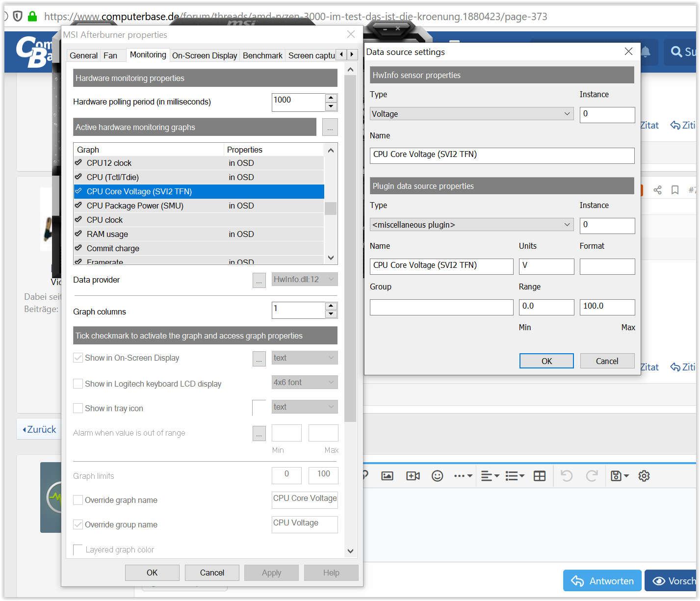The width and height of the screenshot is (700, 601).
Task: Click the browser padlock site info icon
Action: click(32, 16)
